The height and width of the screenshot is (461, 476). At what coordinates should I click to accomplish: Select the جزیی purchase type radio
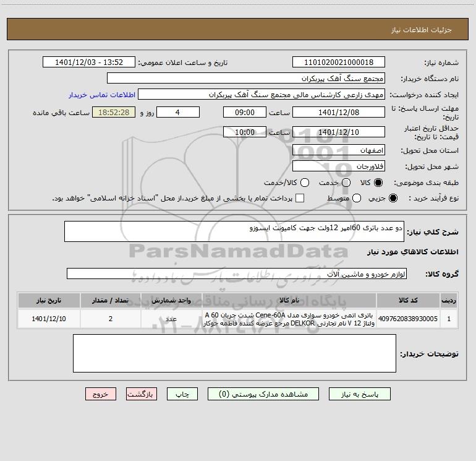(393, 198)
